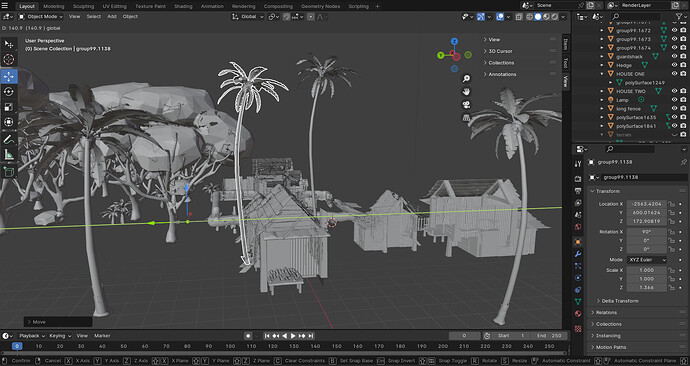The height and width of the screenshot is (366, 690).
Task: Open the Keying menu in timeline
Action: (59, 336)
